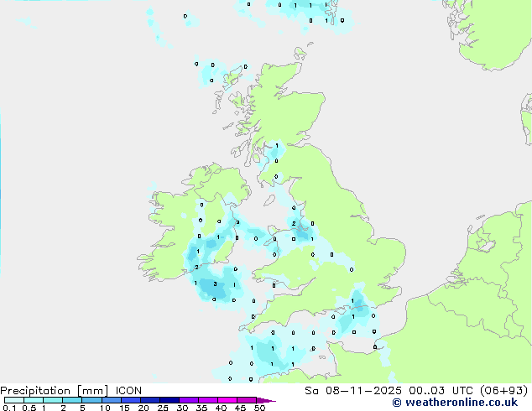The height and width of the screenshot is (411, 532).
Task: Click the '2' value off Ireland's east coast
Action: point(237,222)
